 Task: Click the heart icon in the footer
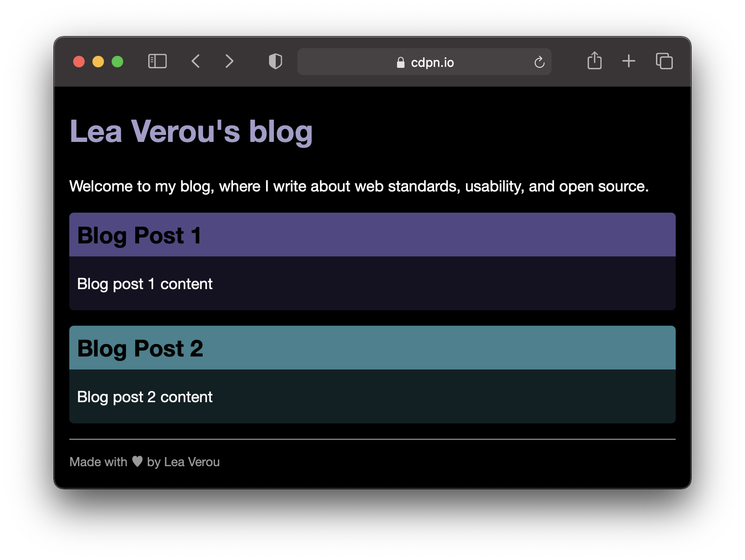(x=137, y=461)
